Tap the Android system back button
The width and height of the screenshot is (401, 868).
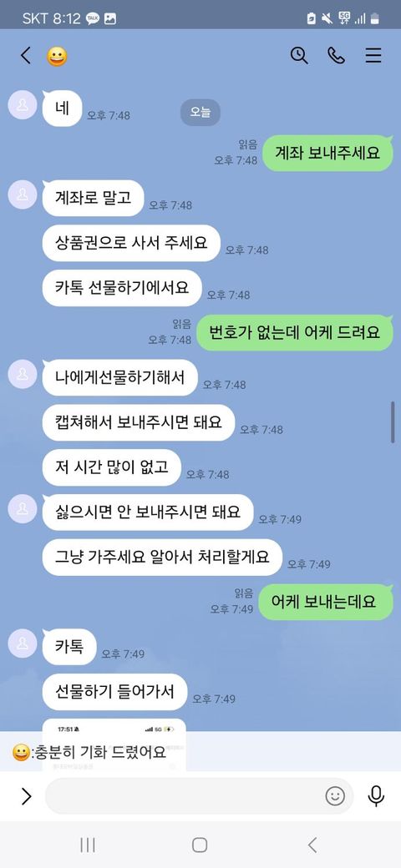pyautogui.click(x=312, y=845)
